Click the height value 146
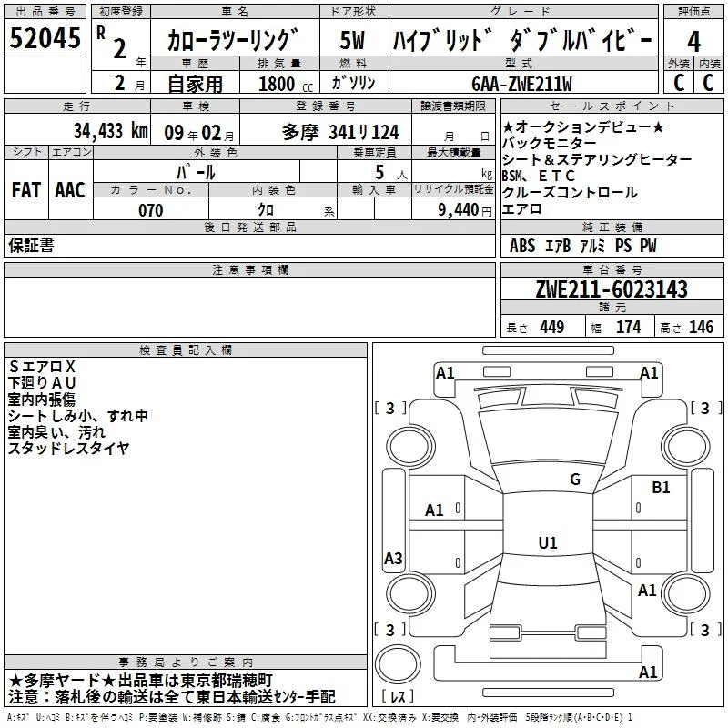 click(x=701, y=327)
